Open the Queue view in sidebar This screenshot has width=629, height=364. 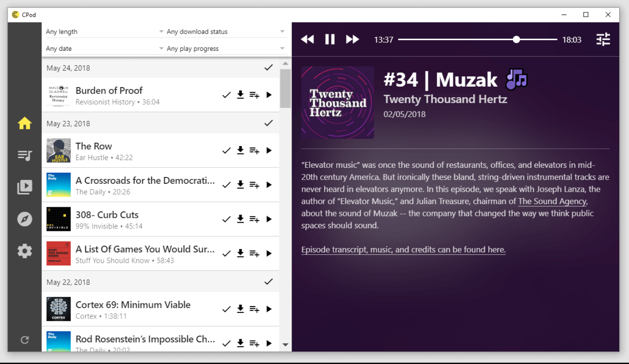pyautogui.click(x=25, y=155)
